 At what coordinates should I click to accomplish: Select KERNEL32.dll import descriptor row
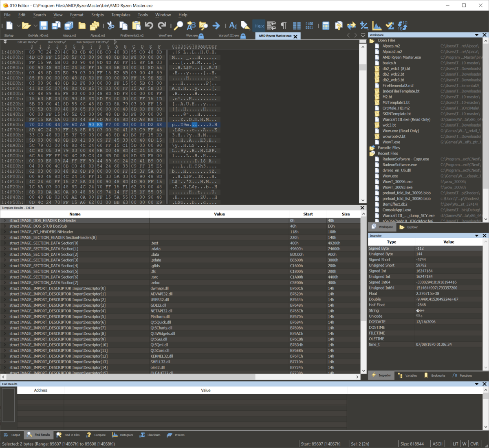[x=180, y=356]
